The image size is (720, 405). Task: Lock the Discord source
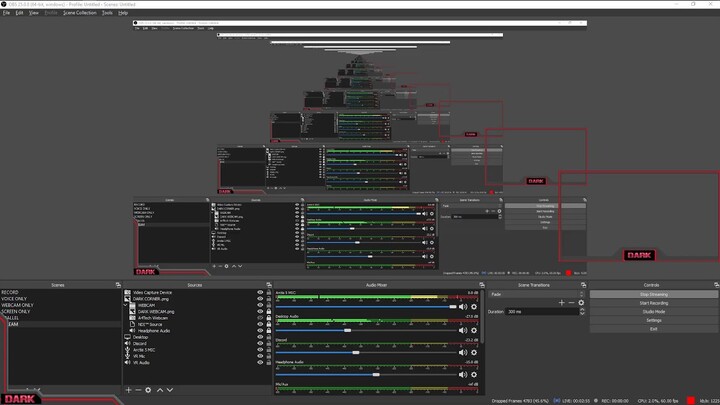coord(269,343)
